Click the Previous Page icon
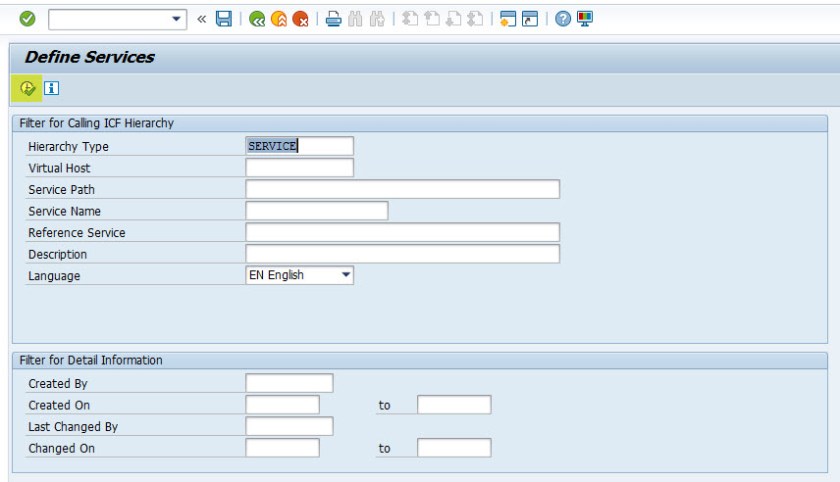The width and height of the screenshot is (840, 482). [432, 19]
